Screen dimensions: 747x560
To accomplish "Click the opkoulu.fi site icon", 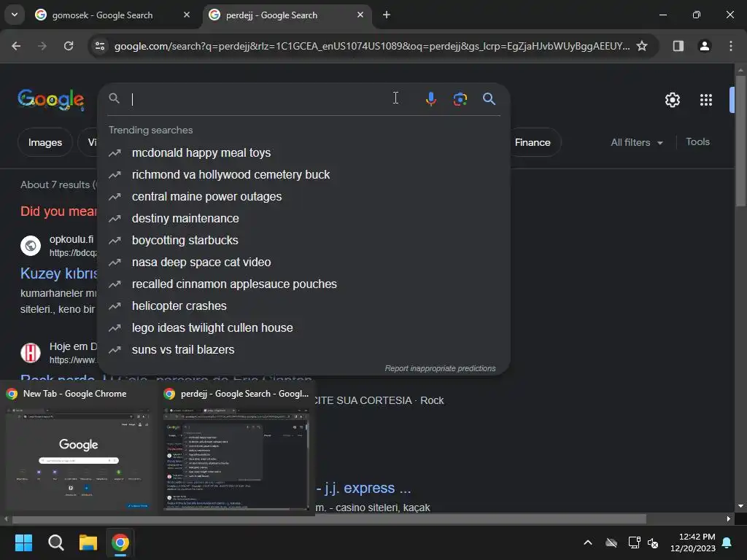I will coord(31,246).
